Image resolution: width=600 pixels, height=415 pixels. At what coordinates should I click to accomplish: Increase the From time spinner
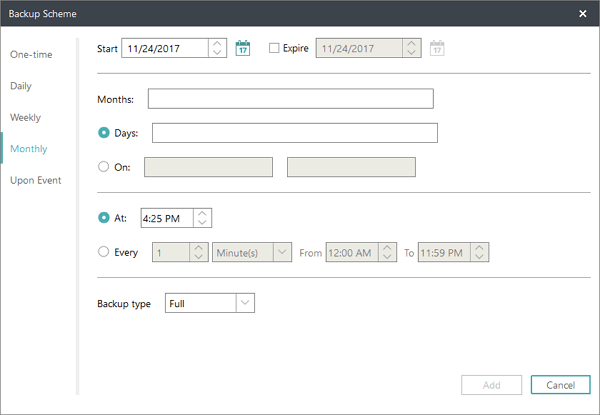(x=387, y=247)
